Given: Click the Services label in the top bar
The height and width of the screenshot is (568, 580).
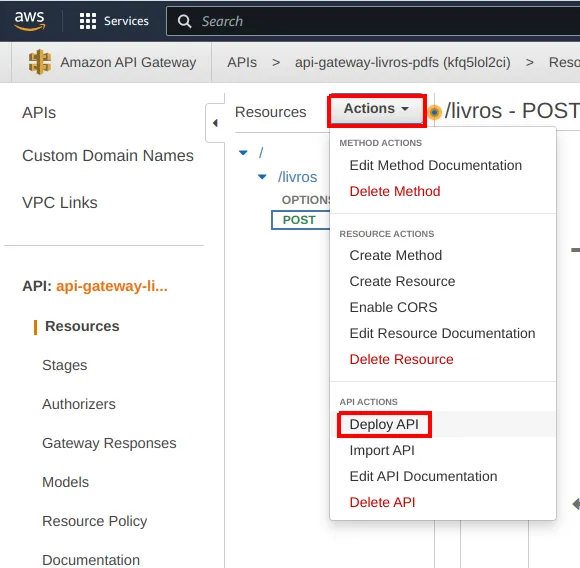Looking at the screenshot, I should point(126,21).
